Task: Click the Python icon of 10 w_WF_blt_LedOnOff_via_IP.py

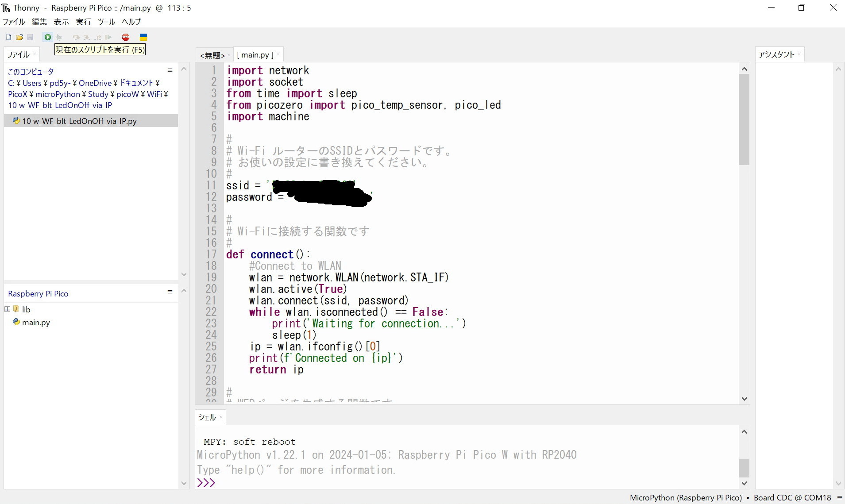Action: (x=16, y=120)
